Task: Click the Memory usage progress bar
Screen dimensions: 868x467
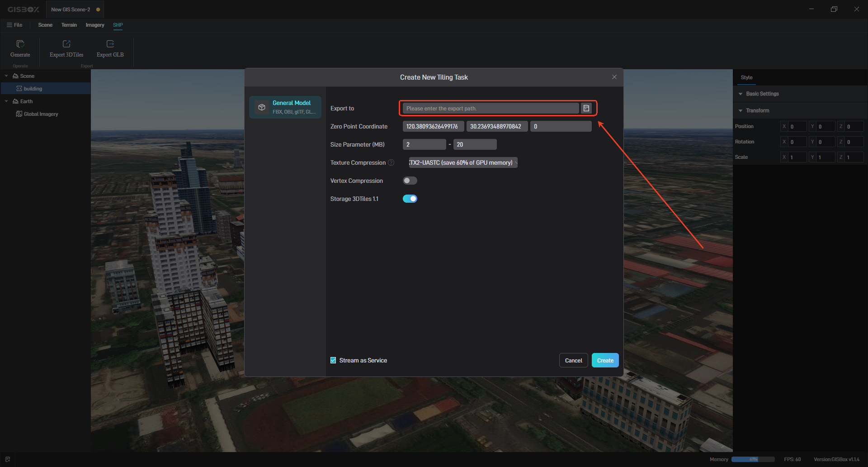Action: click(x=753, y=459)
